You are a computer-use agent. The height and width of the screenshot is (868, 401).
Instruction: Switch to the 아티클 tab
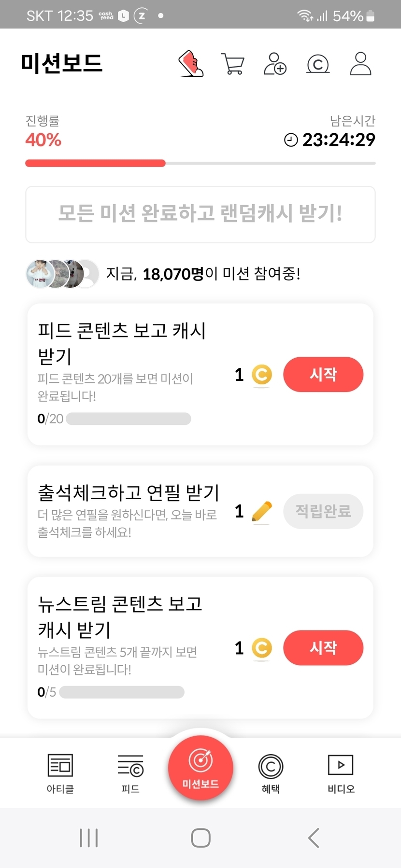[x=60, y=773]
